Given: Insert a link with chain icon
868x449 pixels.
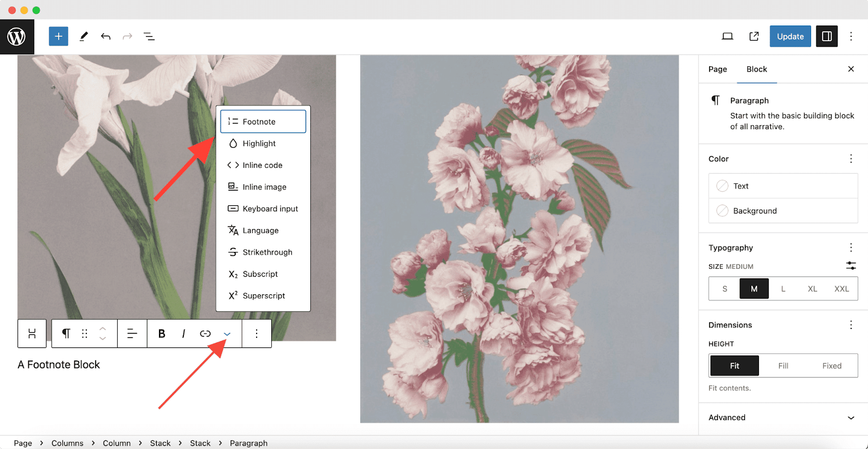Looking at the screenshot, I should click(x=205, y=333).
